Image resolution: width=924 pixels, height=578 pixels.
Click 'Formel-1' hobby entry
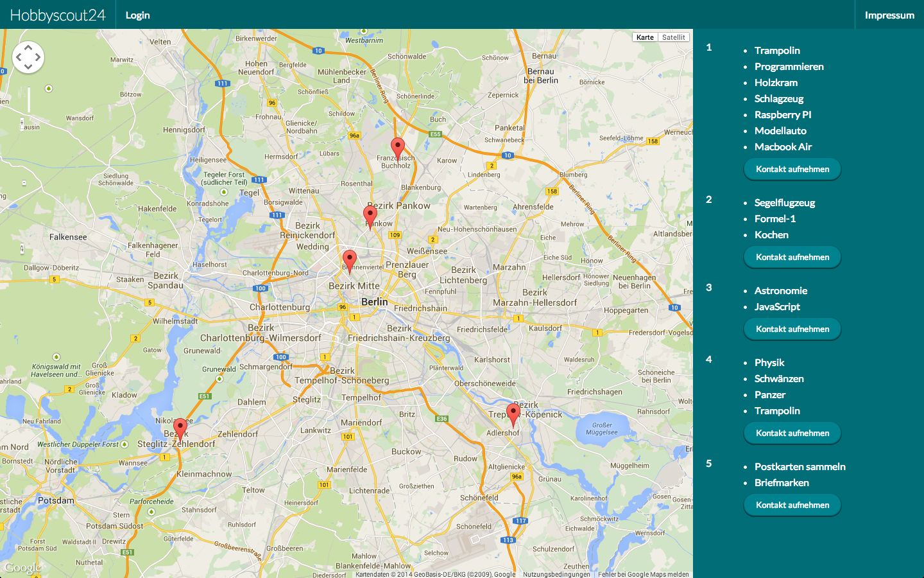coord(775,218)
